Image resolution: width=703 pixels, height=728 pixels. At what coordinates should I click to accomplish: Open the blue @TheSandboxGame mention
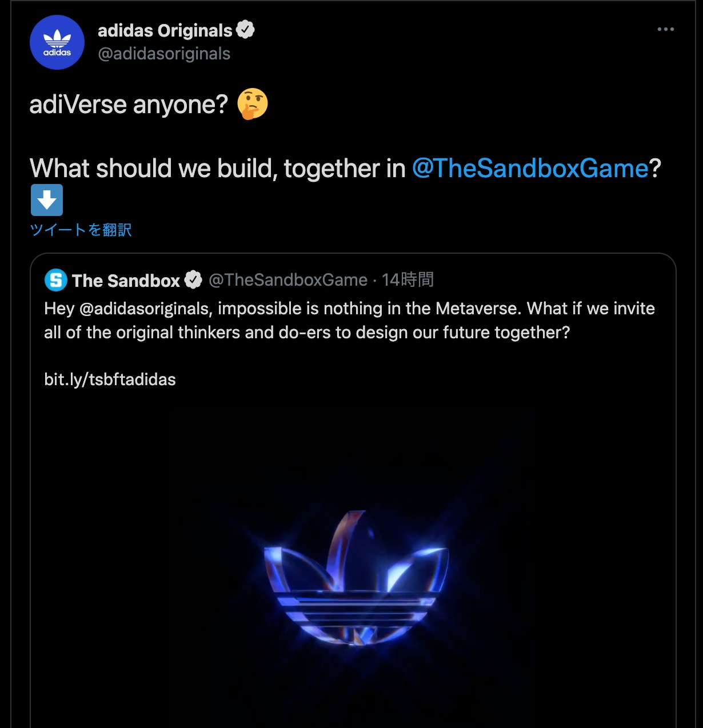530,169
